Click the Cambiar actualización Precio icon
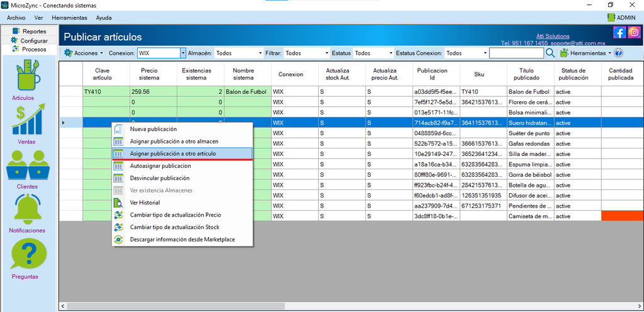 point(118,215)
